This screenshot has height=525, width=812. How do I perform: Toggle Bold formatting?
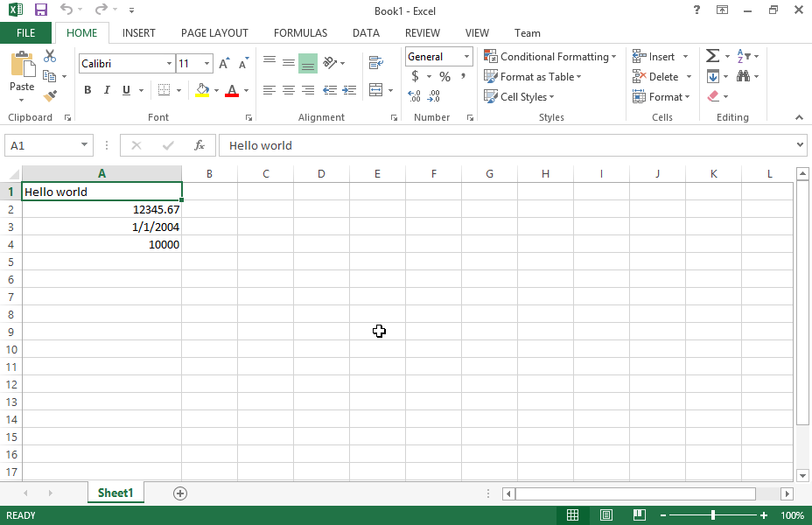click(87, 90)
